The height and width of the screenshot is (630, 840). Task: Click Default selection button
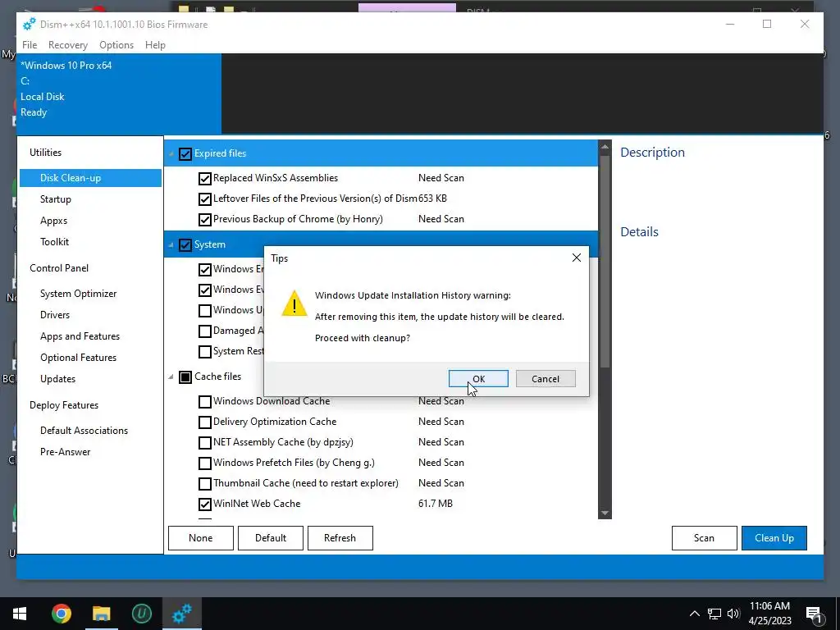tap(271, 538)
